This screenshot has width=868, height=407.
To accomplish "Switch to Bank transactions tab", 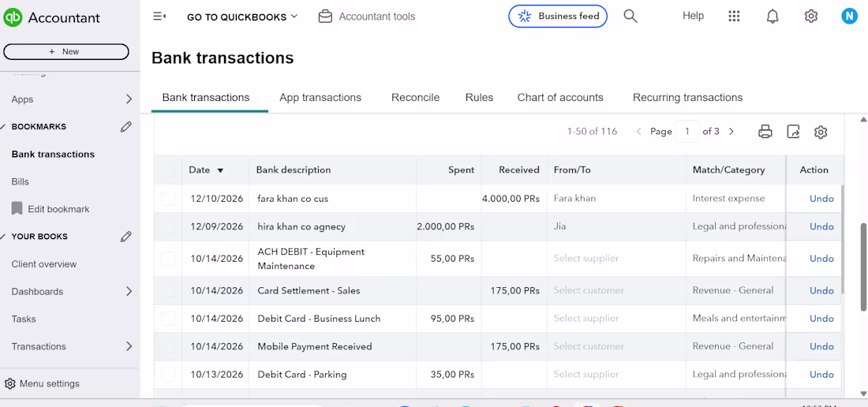I will click(x=206, y=98).
